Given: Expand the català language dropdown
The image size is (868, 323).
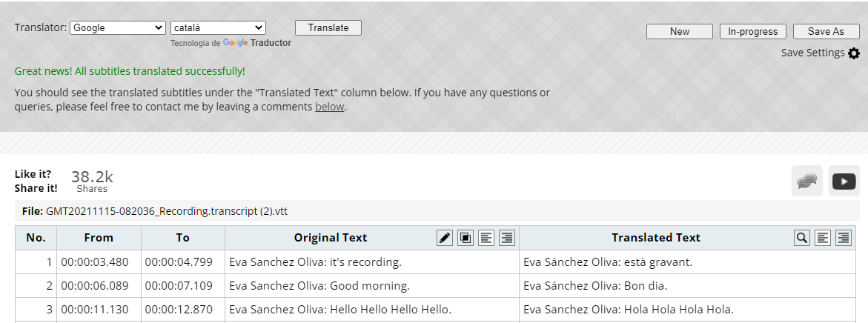Looking at the screenshot, I should [218, 27].
